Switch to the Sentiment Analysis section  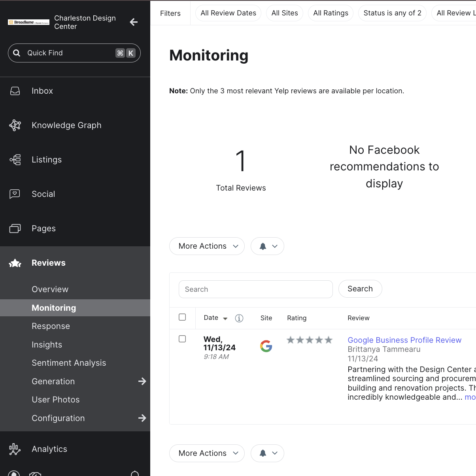[69, 363]
